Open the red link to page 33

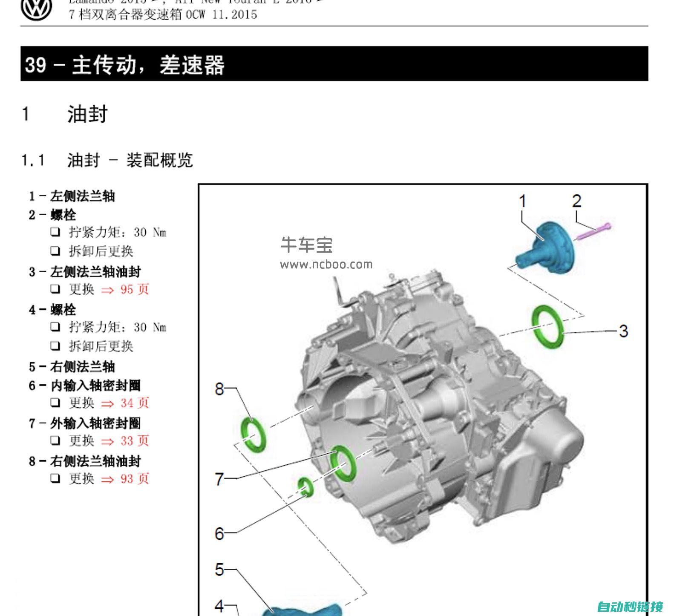(x=125, y=441)
